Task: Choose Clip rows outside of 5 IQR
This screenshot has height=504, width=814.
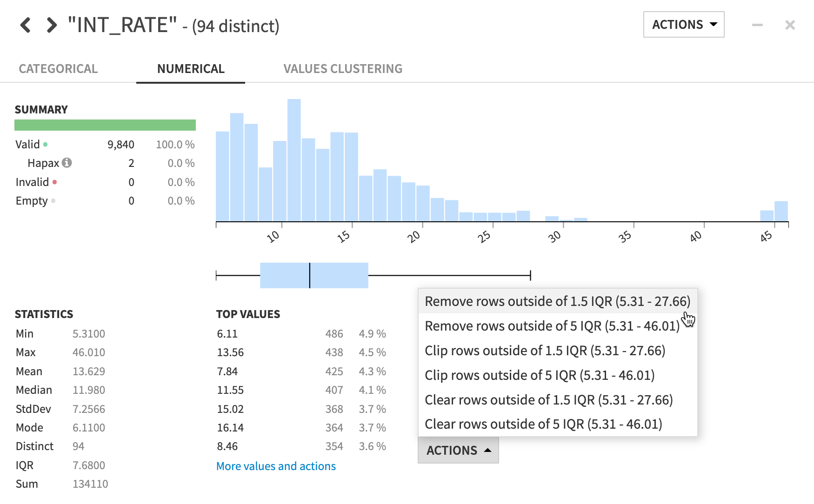Action: pyautogui.click(x=540, y=375)
